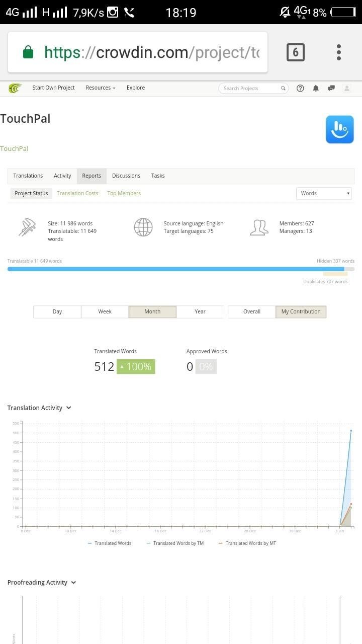Click the browser address bar URL
Image resolution: width=362 pixels, height=644 pixels.
tap(152, 52)
